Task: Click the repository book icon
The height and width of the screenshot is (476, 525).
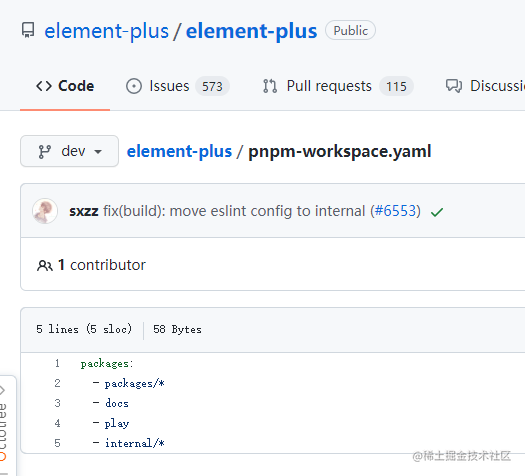Action: pyautogui.click(x=28, y=30)
